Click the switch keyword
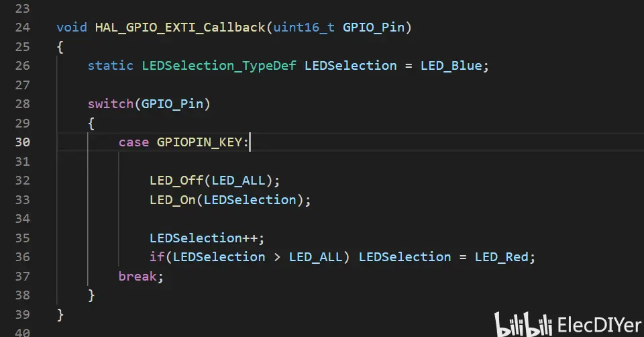Viewport: 644px width, 337px height. pos(111,104)
